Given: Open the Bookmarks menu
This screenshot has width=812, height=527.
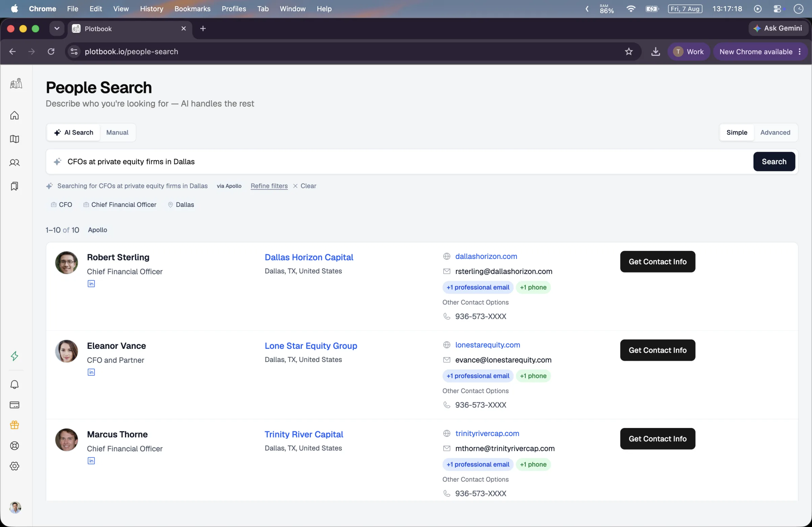Looking at the screenshot, I should click(193, 9).
